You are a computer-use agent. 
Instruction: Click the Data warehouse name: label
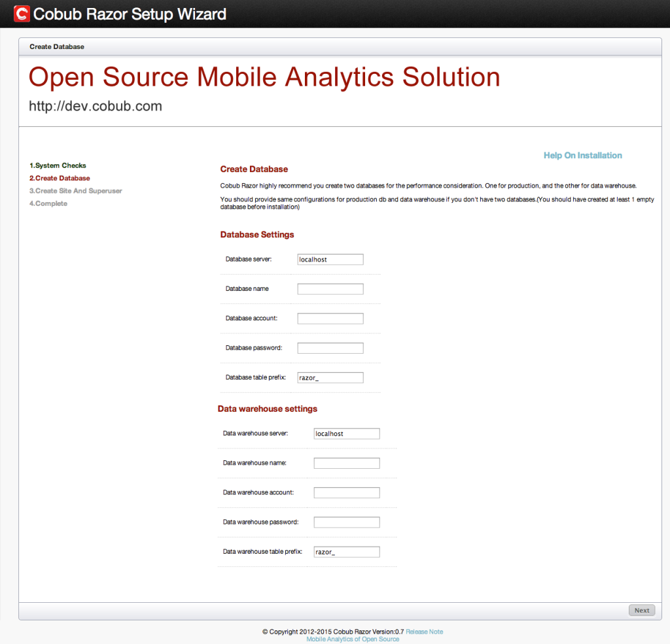[255, 462]
